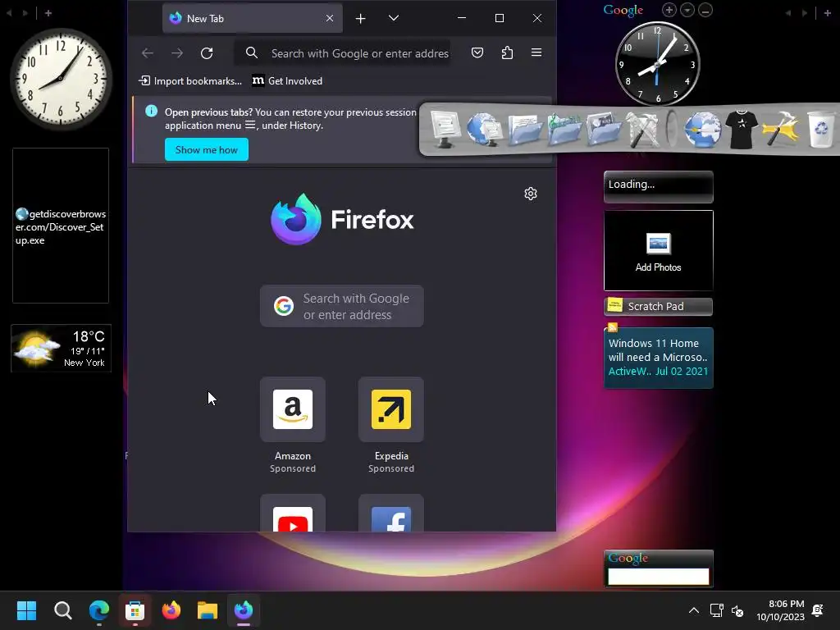Click the New York weather gadget

coord(61,348)
